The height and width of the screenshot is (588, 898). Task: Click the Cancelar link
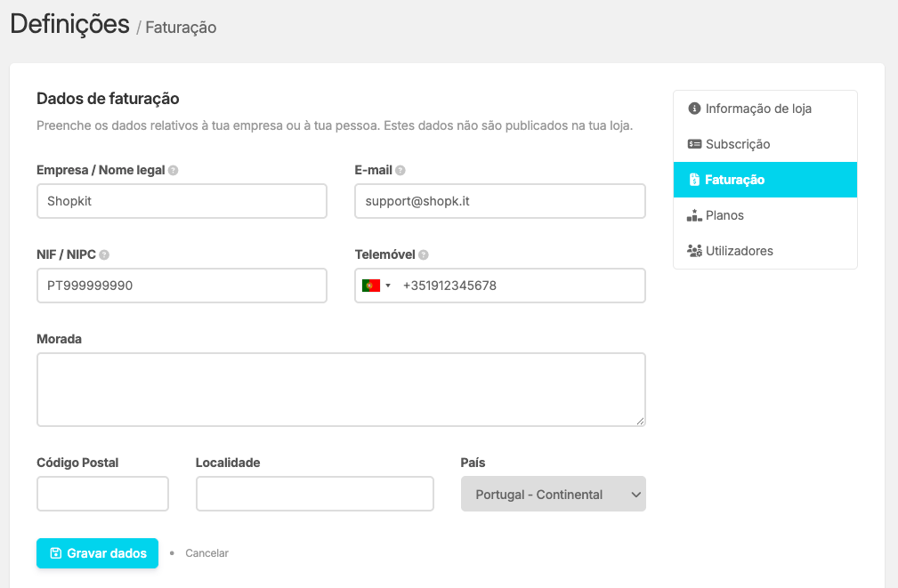coord(206,553)
